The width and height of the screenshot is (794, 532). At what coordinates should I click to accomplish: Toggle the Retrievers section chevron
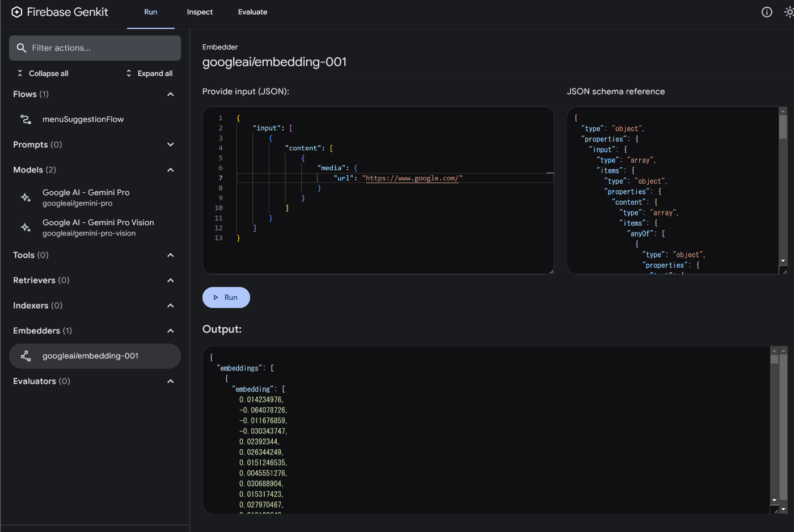[171, 280]
